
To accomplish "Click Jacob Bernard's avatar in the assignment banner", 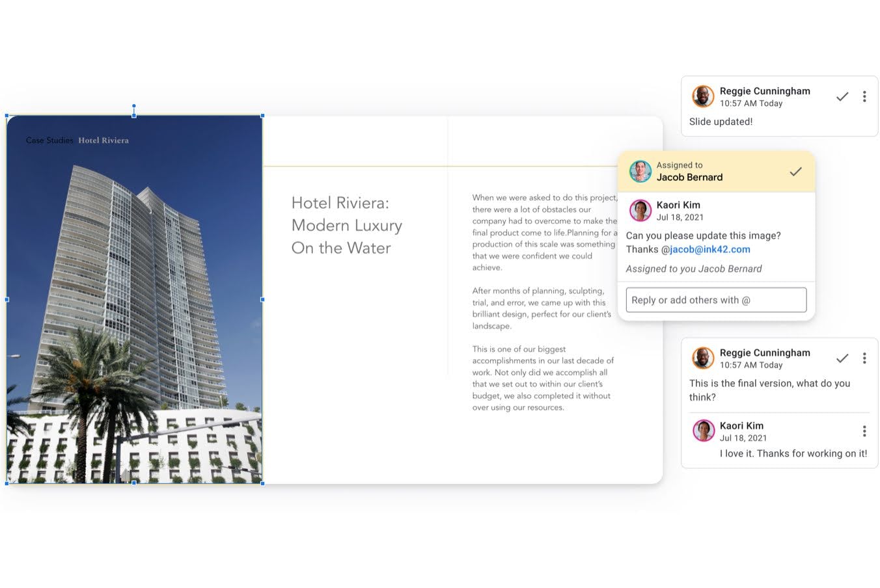I will click(640, 171).
